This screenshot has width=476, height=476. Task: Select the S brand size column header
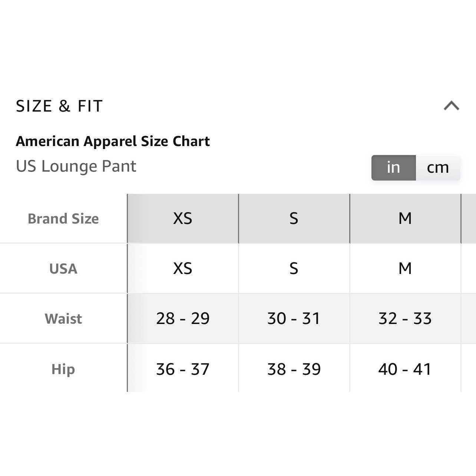(294, 218)
